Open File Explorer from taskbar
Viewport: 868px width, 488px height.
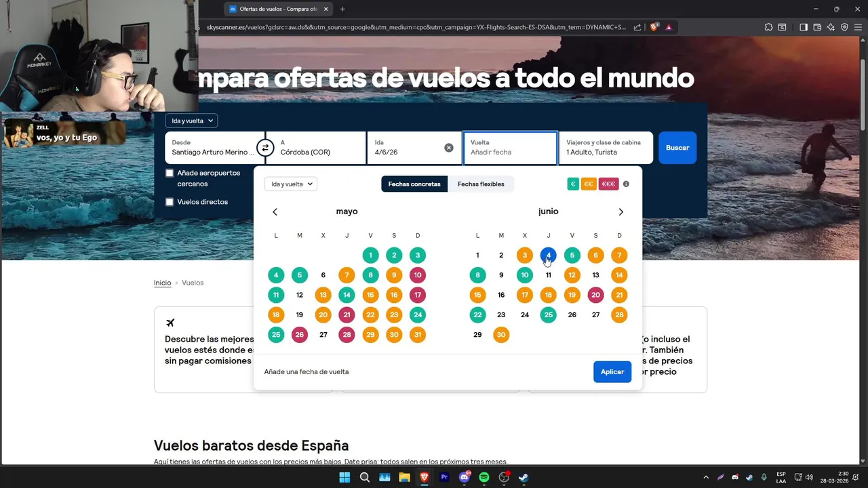[404, 477]
